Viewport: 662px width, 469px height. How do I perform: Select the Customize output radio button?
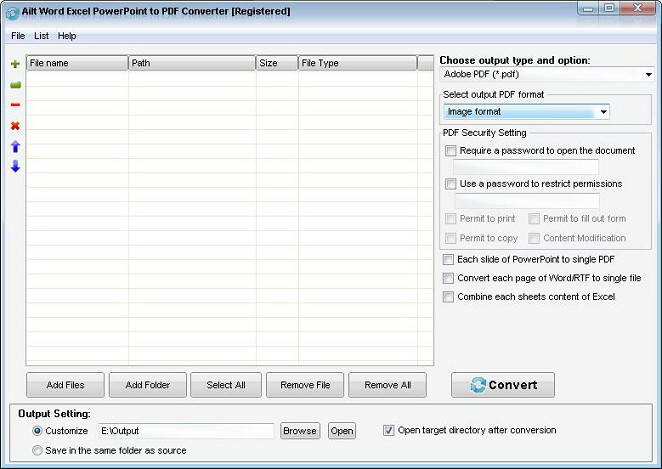tap(37, 431)
